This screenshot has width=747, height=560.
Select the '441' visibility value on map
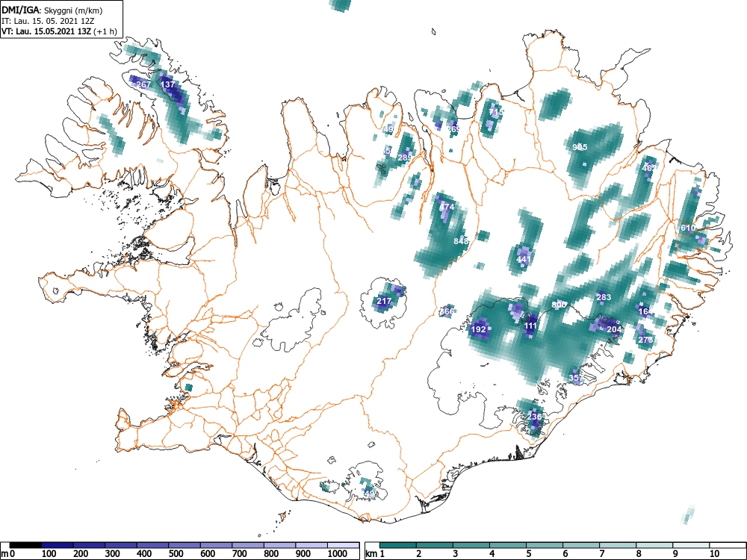point(524,259)
